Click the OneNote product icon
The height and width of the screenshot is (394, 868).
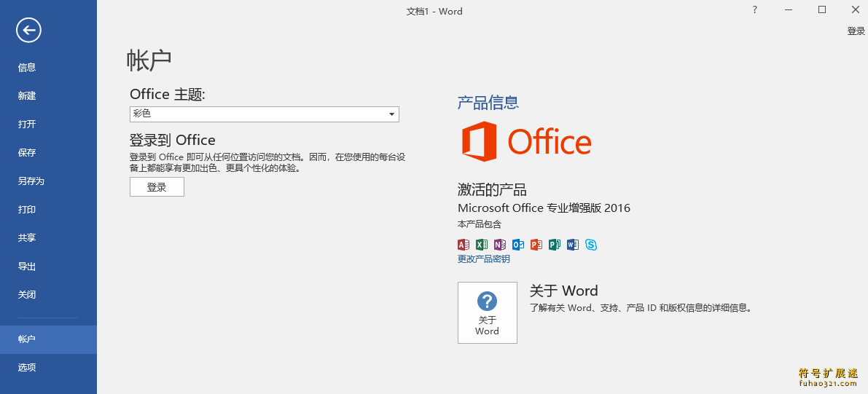click(x=500, y=245)
